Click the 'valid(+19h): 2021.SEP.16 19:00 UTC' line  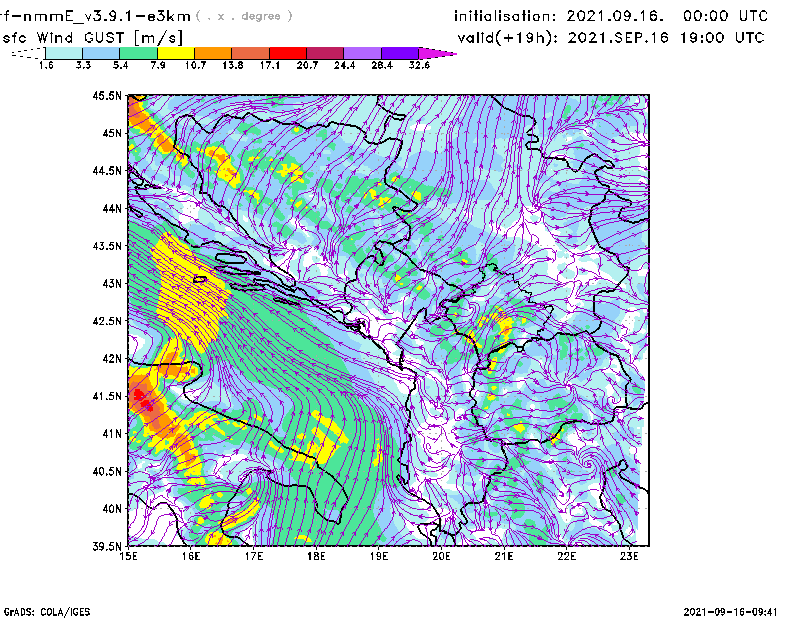[x=611, y=38]
